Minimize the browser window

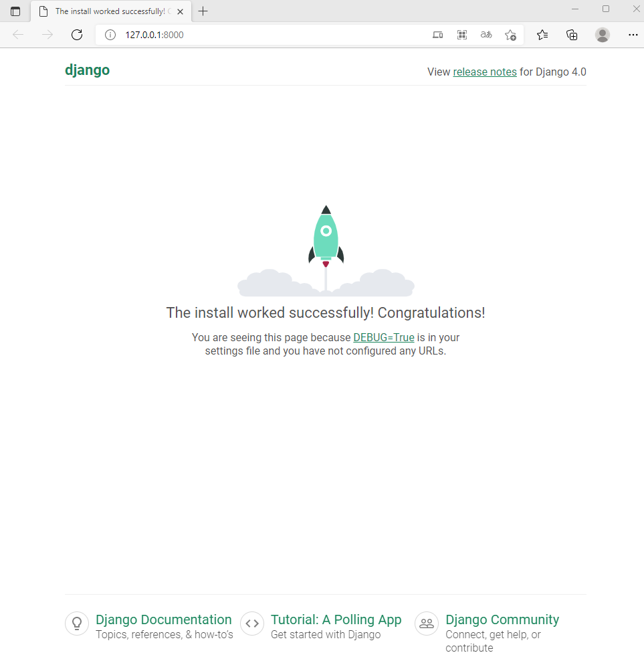575,9
